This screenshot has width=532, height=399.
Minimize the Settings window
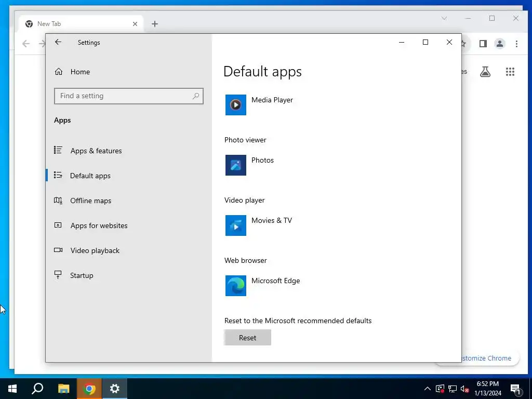[x=402, y=42]
